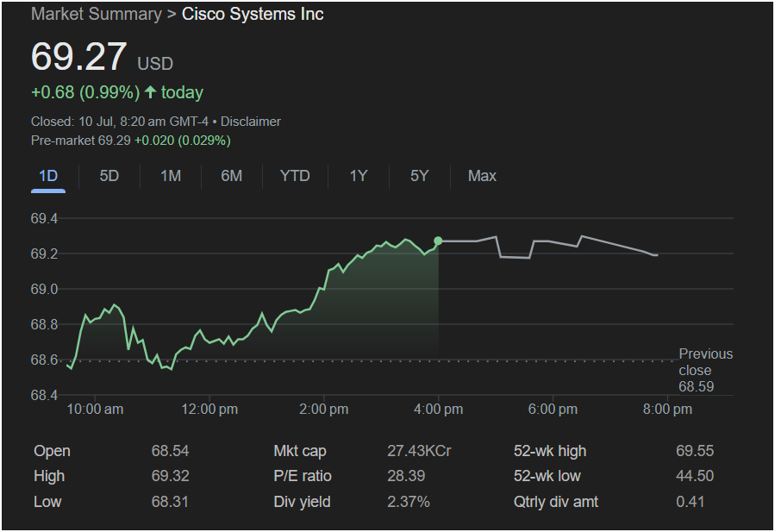Open the Disclaimer link
This screenshot has width=775, height=532.
(251, 122)
